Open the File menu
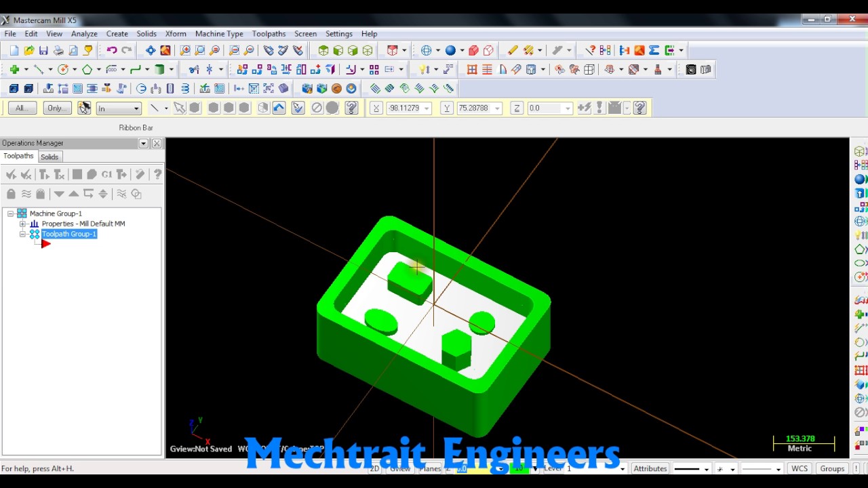Viewport: 868px width, 488px height. [x=10, y=34]
